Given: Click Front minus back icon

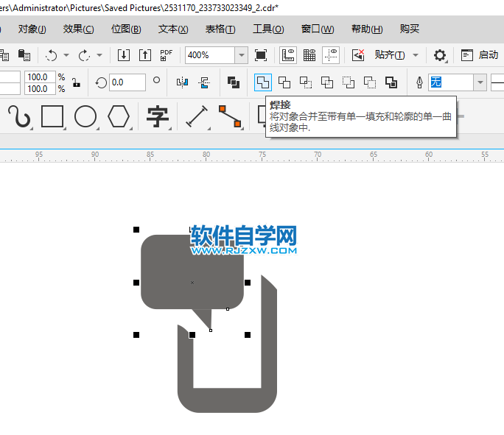Looking at the screenshot, I should [349, 82].
